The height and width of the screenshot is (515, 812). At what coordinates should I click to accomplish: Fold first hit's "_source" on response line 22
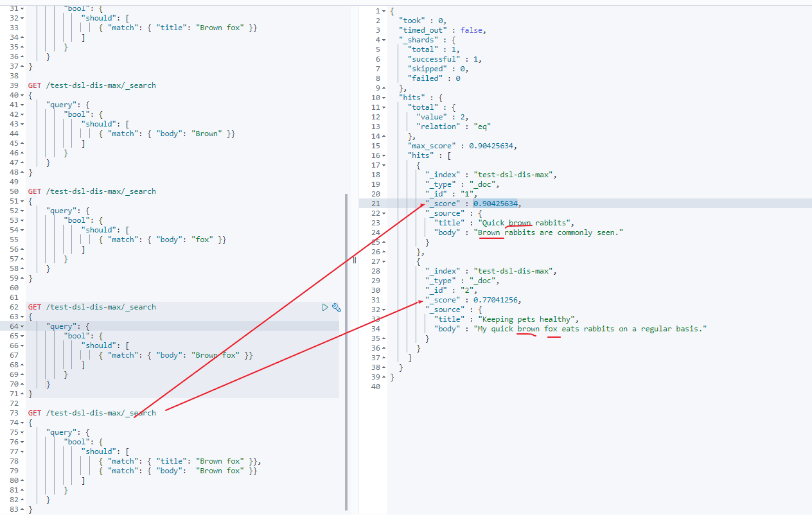pos(384,213)
